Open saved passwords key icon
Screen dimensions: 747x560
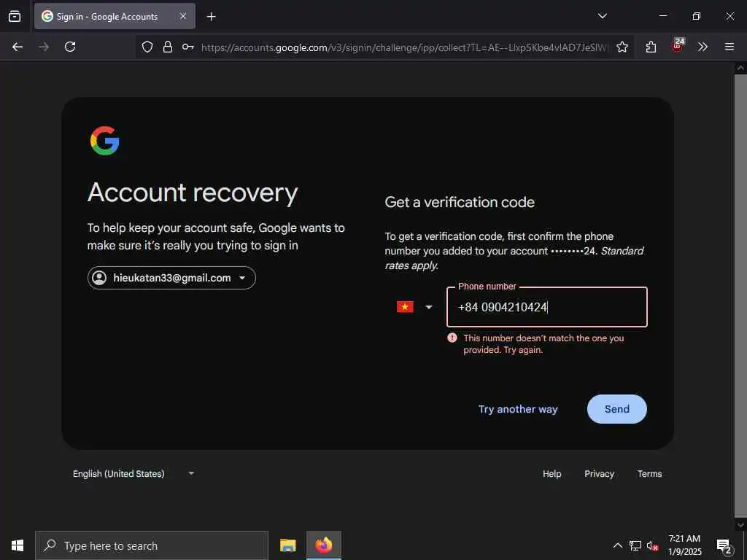[187, 47]
